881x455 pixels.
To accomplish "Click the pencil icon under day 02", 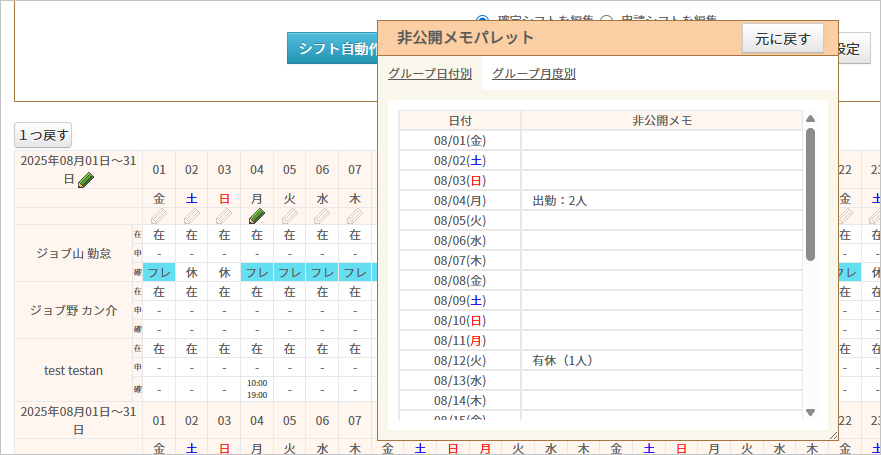I will (x=192, y=216).
